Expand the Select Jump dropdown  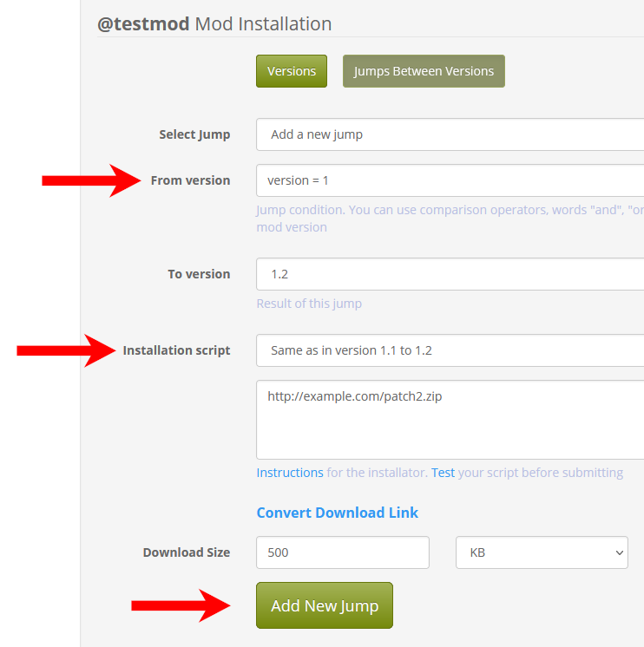[450, 134]
